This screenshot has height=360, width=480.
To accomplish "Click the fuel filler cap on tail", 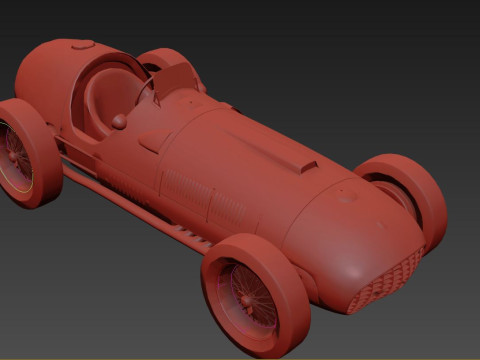I will [x=83, y=45].
